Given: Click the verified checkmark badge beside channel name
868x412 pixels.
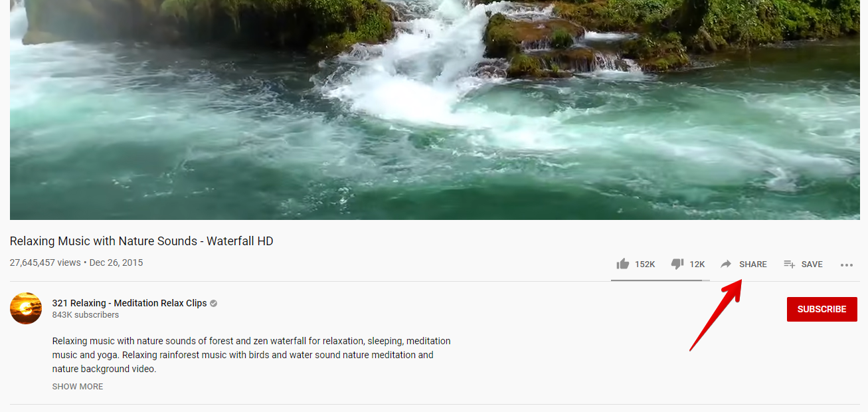Looking at the screenshot, I should 213,303.
